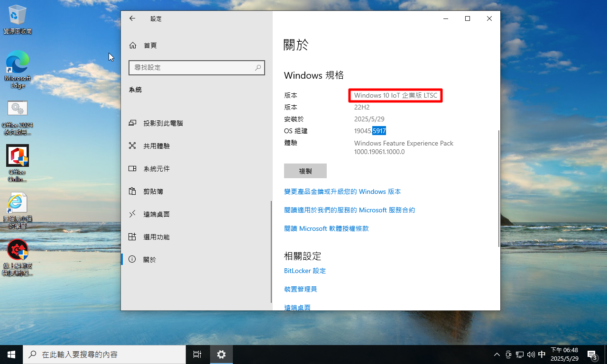Click the Settings gear taskbar button

pos(221,355)
